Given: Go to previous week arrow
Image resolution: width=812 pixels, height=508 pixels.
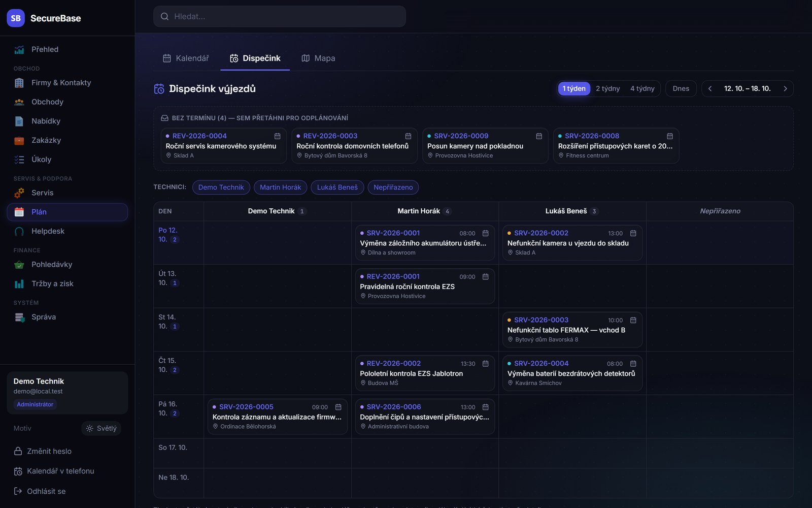Looking at the screenshot, I should pos(710,88).
